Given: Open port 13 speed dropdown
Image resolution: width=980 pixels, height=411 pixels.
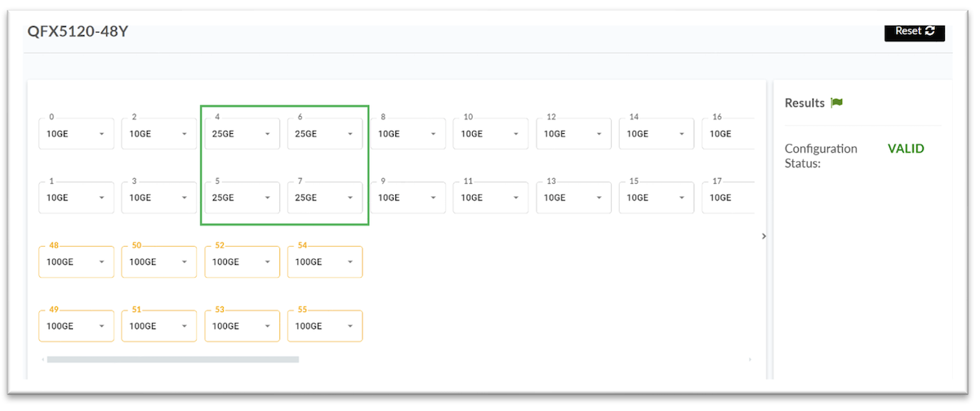Looking at the screenshot, I should coord(573,198).
